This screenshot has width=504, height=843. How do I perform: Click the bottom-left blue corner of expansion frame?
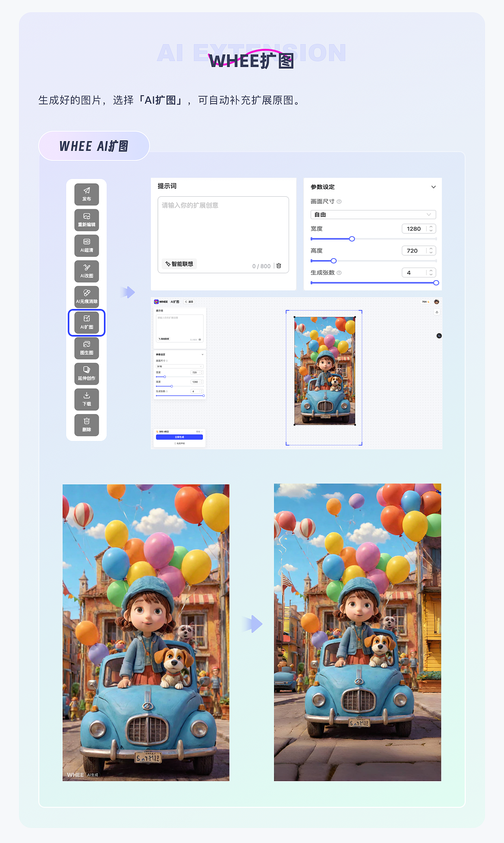pyautogui.click(x=287, y=445)
